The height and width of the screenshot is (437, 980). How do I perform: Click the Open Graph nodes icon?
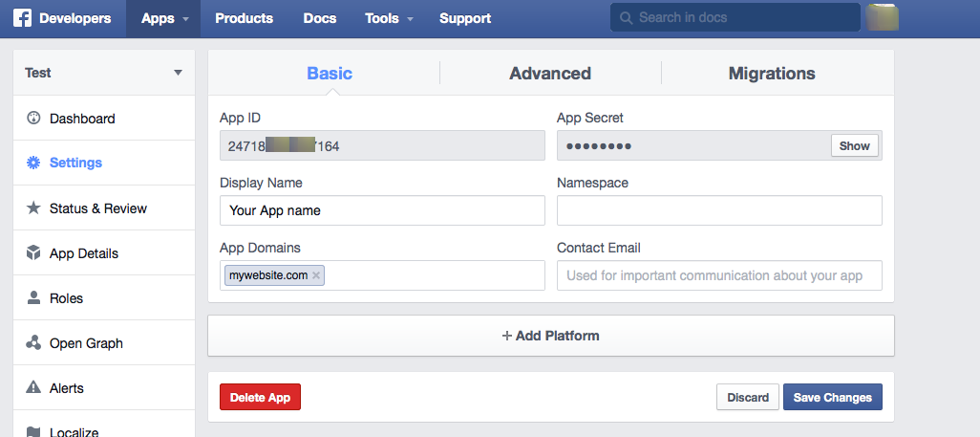[33, 343]
